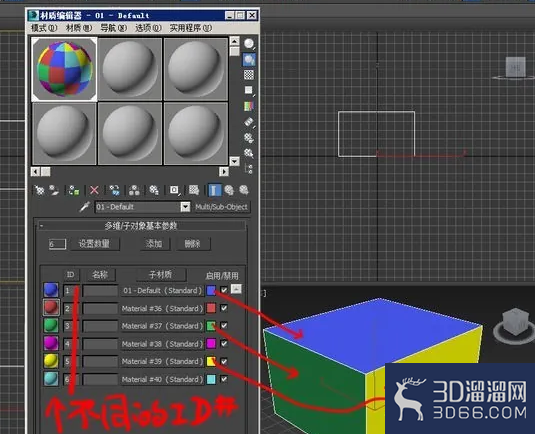Screen dimensions: 535x434
Task: Toggle the highlighted Show End Result icon
Action: click(x=215, y=190)
